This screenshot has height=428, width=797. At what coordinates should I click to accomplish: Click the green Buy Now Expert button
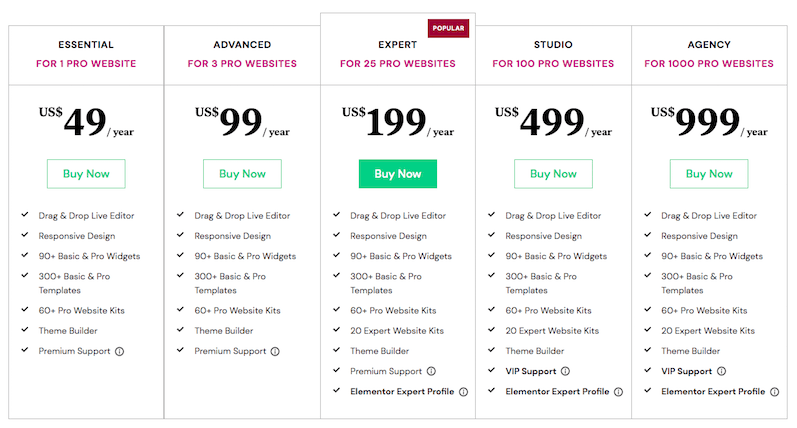(x=397, y=174)
